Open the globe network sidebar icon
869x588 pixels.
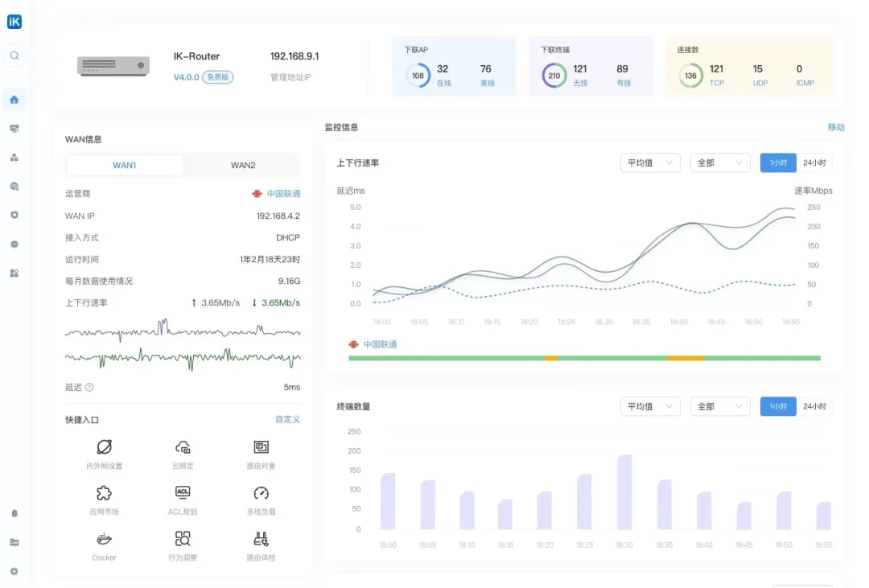point(14,186)
